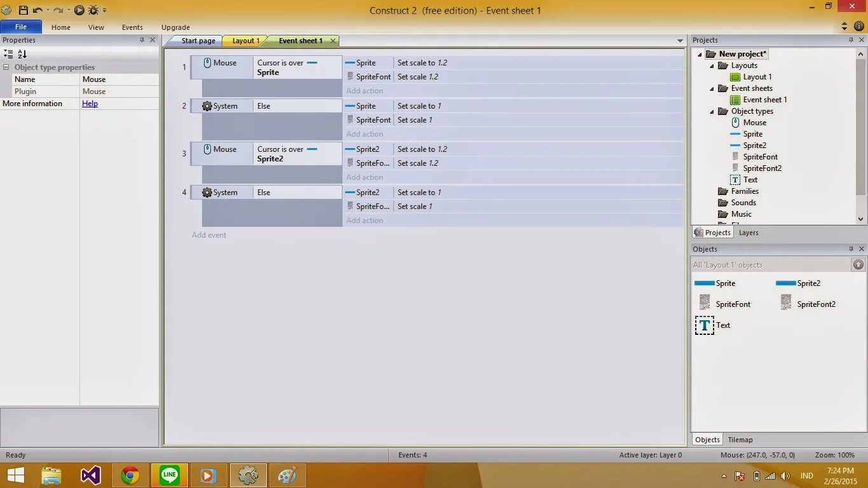
Task: Save the project with the floppy icon
Action: 24,10
